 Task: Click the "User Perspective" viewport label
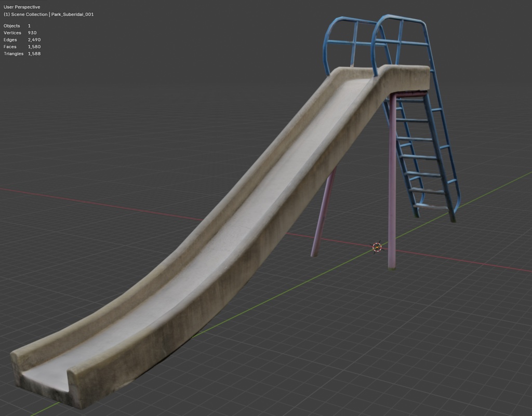[22, 7]
